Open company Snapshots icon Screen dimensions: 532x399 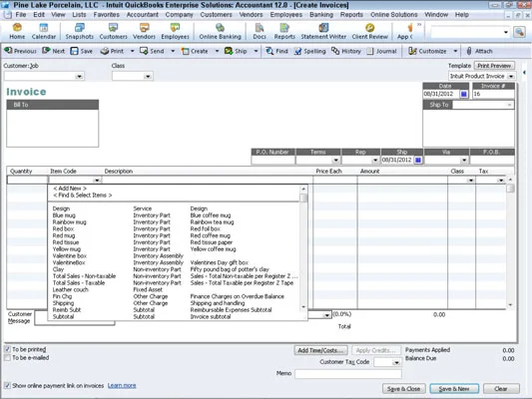pyautogui.click(x=80, y=31)
